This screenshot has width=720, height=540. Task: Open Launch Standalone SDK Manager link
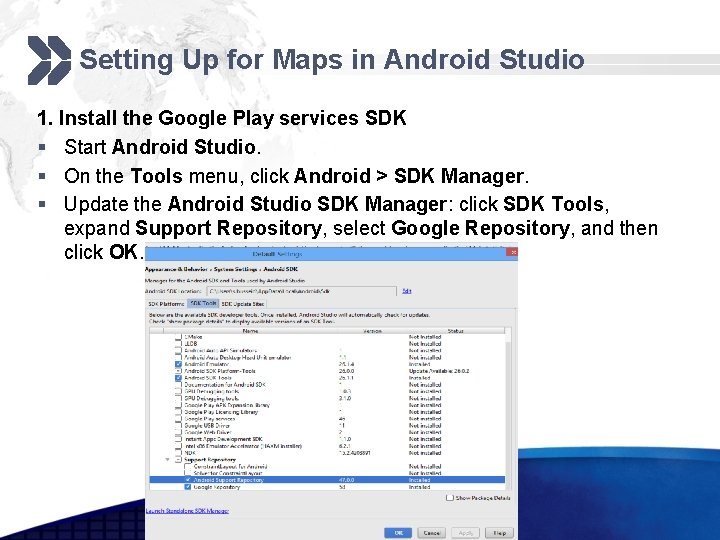[x=187, y=511]
